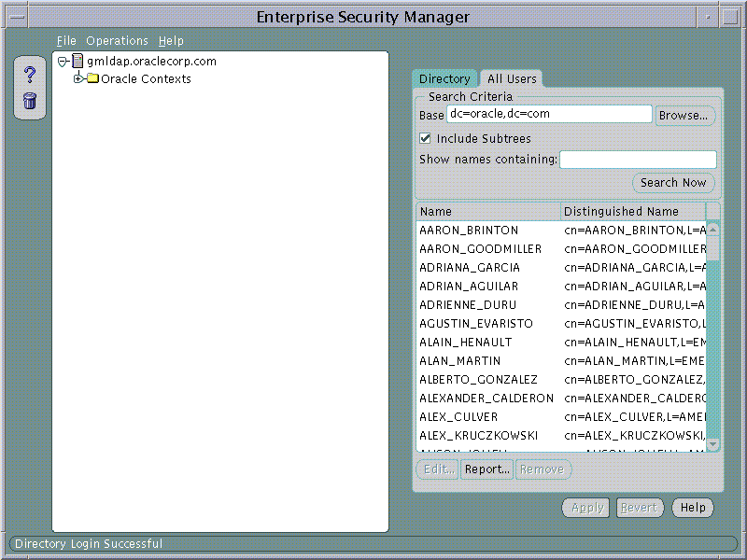Click the Search Now button
747x560 pixels.
673,183
